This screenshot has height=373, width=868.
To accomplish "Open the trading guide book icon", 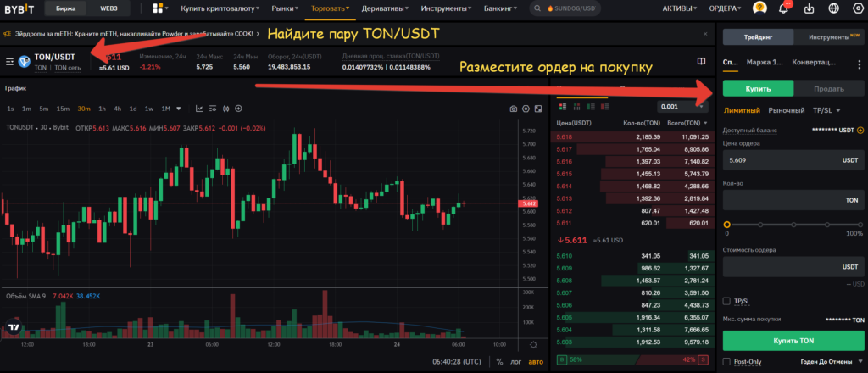I will [701, 61].
